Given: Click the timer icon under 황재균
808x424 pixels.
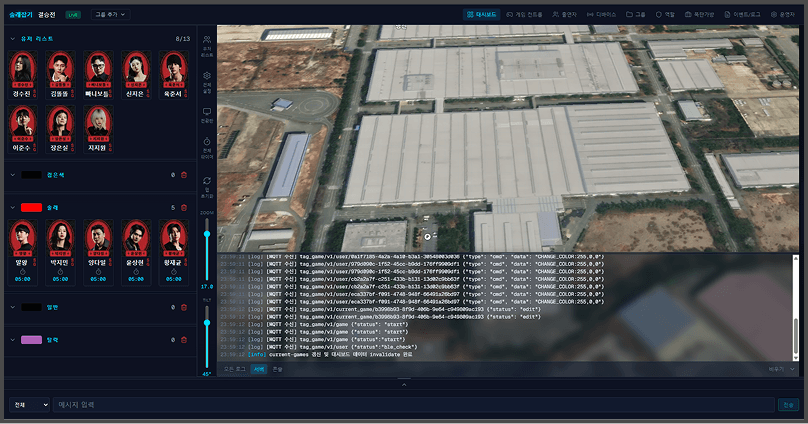Looking at the screenshot, I should (x=174, y=272).
